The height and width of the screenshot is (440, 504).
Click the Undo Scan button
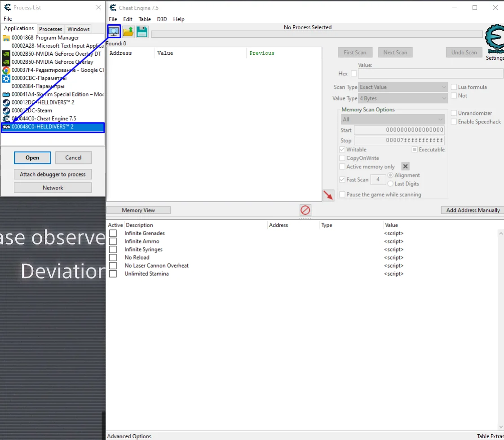pyautogui.click(x=464, y=53)
